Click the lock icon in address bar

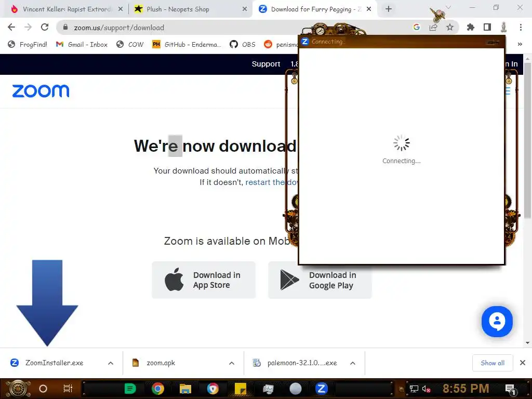click(65, 27)
